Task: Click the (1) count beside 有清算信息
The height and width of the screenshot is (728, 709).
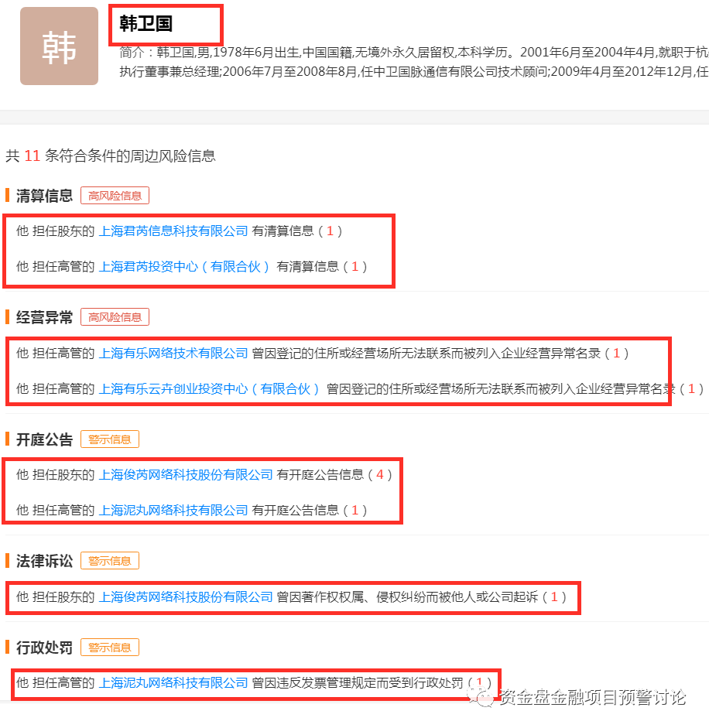Action: pyautogui.click(x=331, y=231)
